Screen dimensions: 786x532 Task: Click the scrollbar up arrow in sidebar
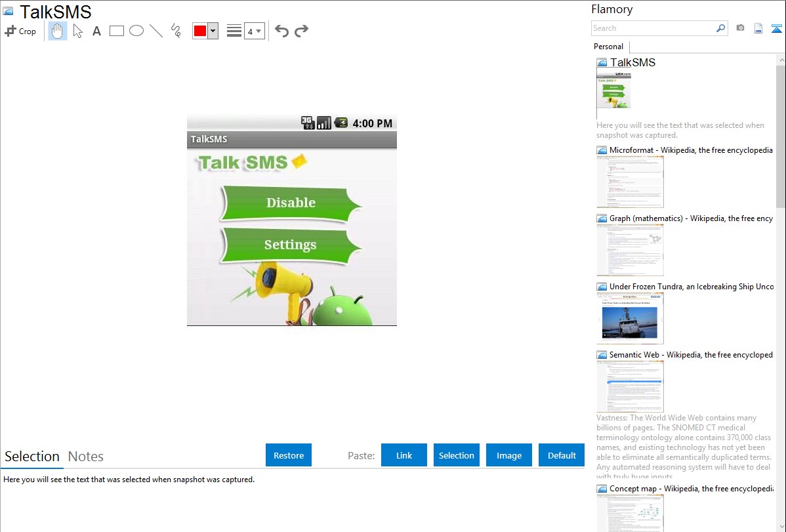[x=781, y=60]
